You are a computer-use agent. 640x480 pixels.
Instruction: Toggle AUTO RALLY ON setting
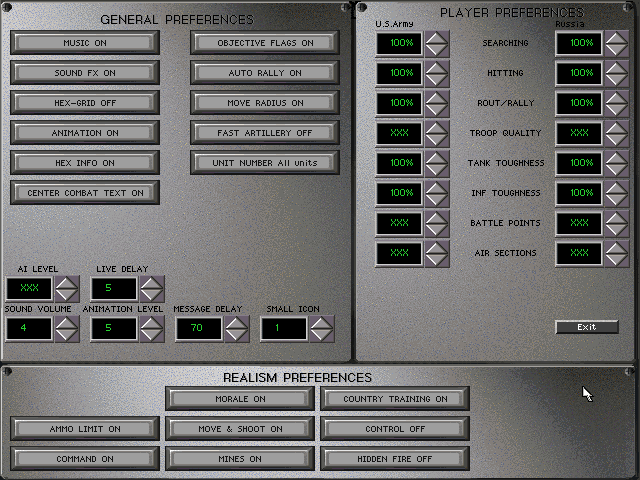[265, 73]
